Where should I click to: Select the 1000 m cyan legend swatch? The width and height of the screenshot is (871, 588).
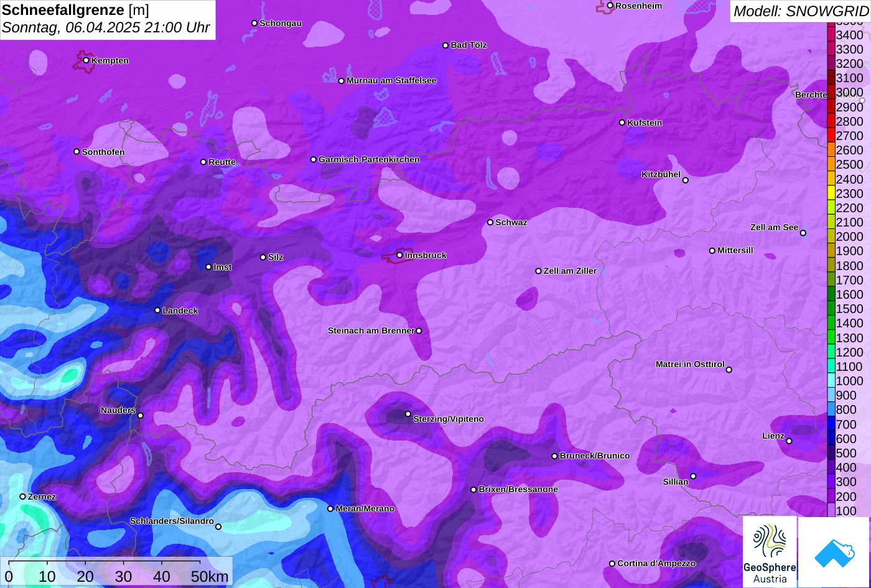831,381
